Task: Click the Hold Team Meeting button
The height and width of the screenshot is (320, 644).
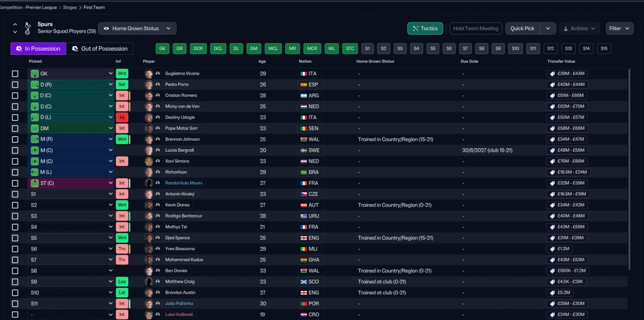Action: (475, 29)
